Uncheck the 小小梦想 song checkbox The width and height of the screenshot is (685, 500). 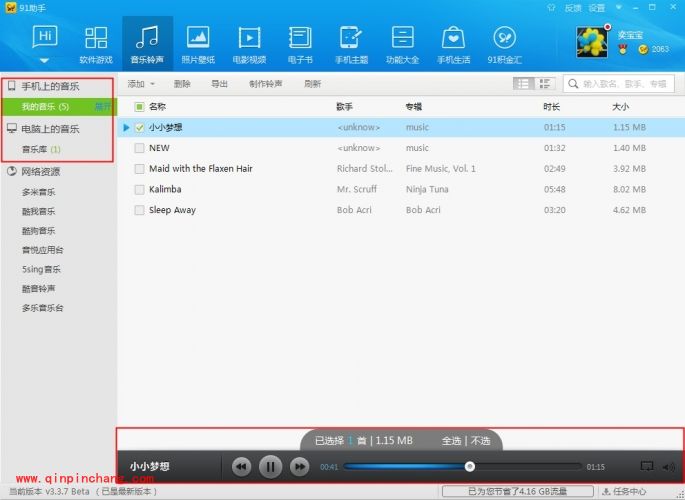pos(139,128)
